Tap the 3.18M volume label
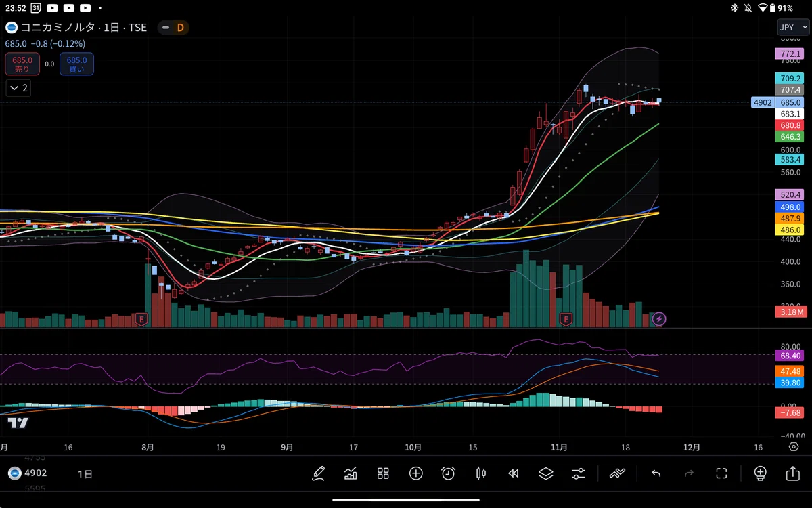The width and height of the screenshot is (812, 508). (790, 312)
